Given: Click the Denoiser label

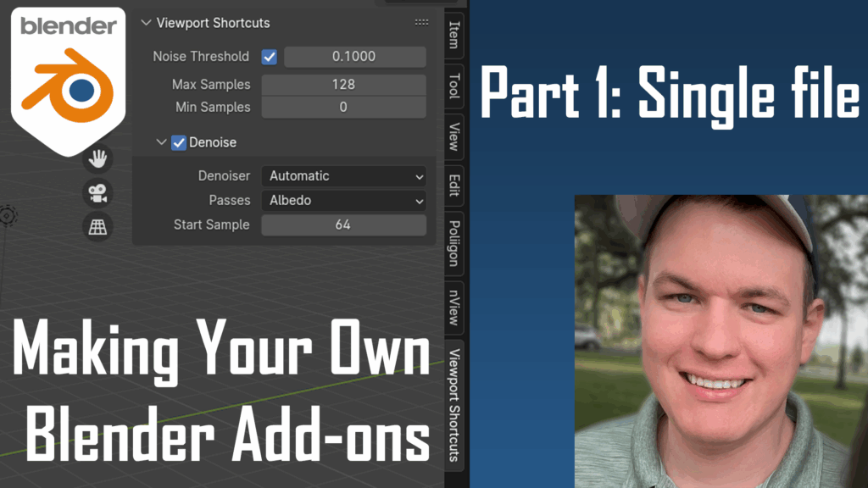Looking at the screenshot, I should pos(224,176).
